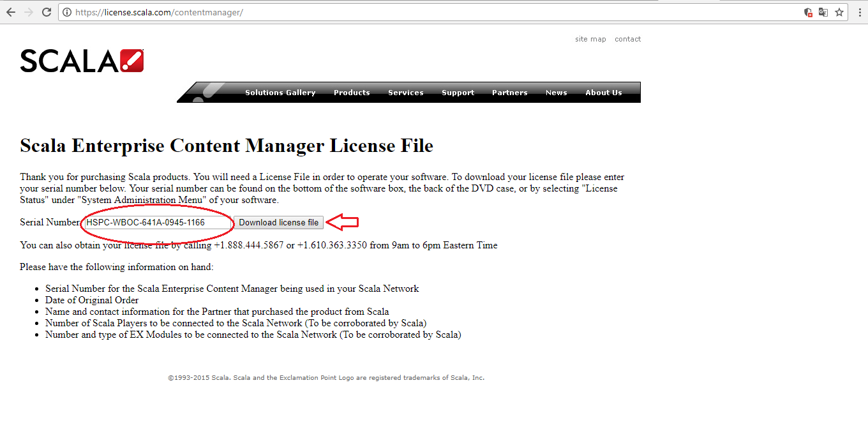Image resolution: width=868 pixels, height=445 pixels.
Task: Click the 'Date of Original Order' bullet
Action: pyautogui.click(x=92, y=300)
